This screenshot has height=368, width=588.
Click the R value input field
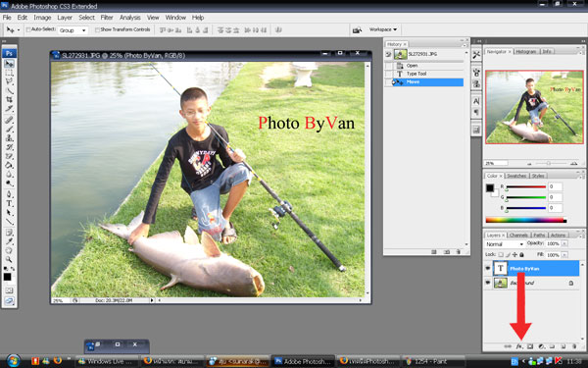pyautogui.click(x=556, y=186)
